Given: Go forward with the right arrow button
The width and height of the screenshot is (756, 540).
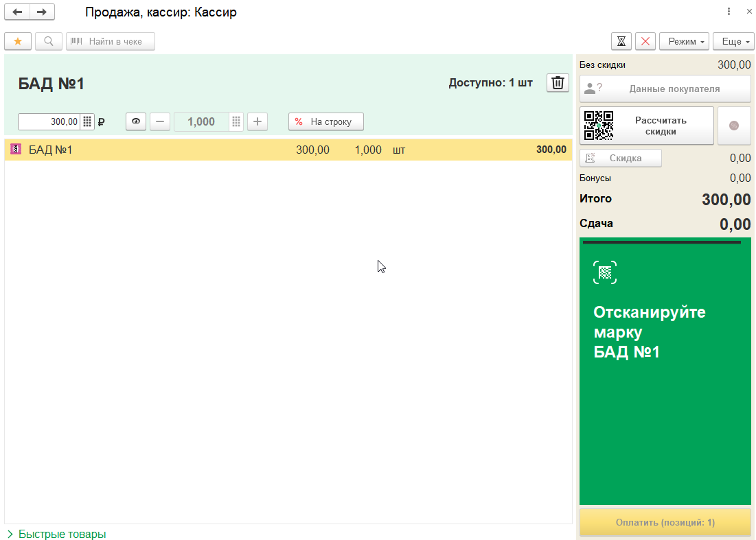Looking at the screenshot, I should (42, 12).
